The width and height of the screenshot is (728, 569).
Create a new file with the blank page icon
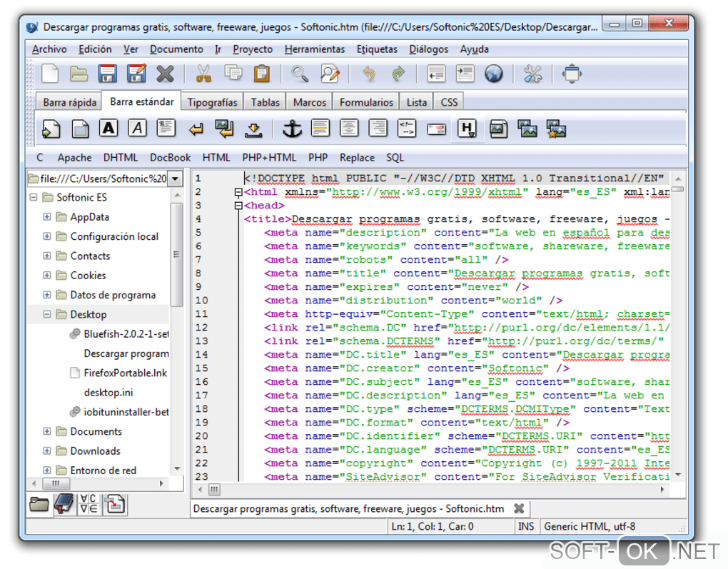click(x=50, y=74)
